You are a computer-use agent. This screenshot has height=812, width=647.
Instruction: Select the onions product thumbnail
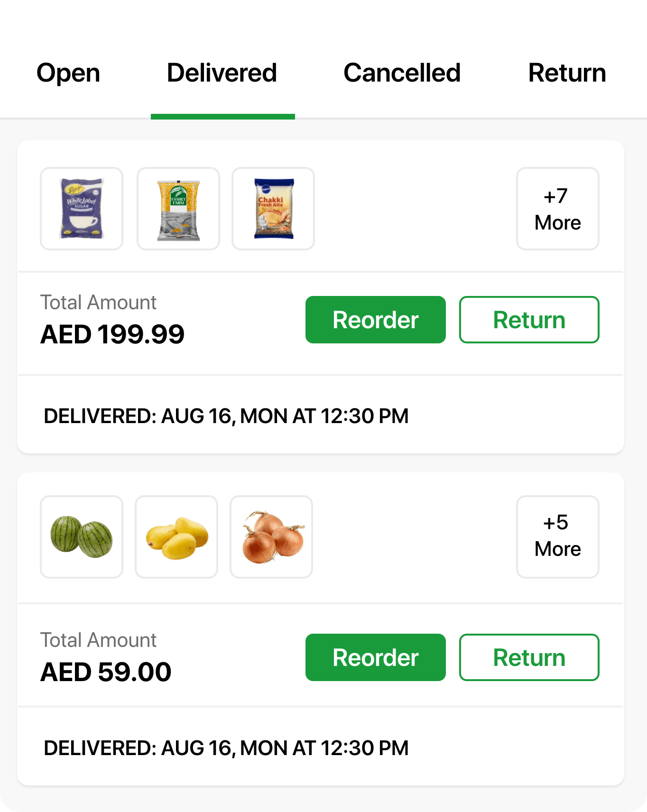(271, 537)
